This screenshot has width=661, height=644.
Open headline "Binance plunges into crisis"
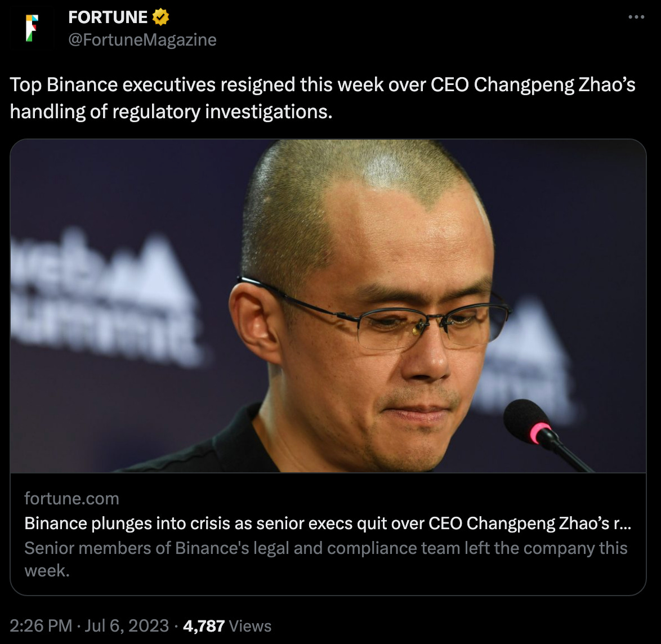(328, 523)
